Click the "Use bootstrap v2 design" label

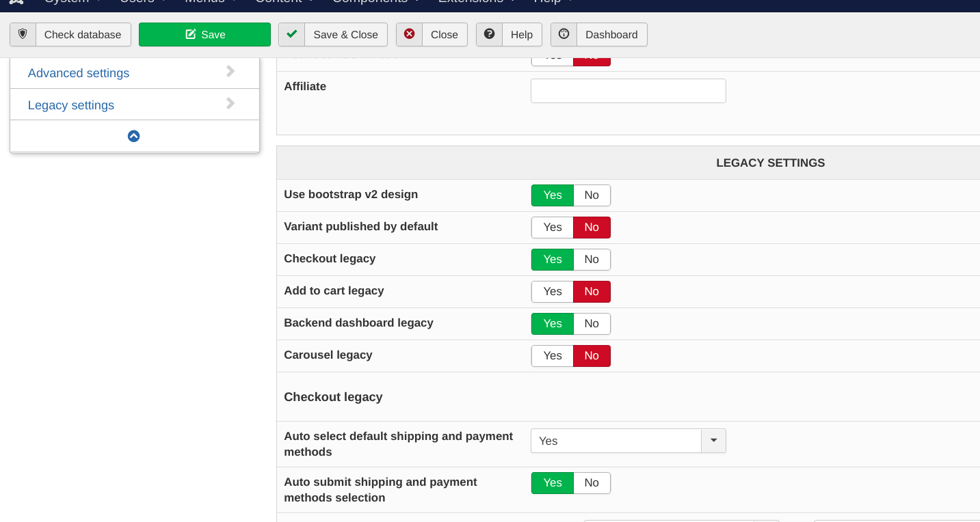[351, 194]
